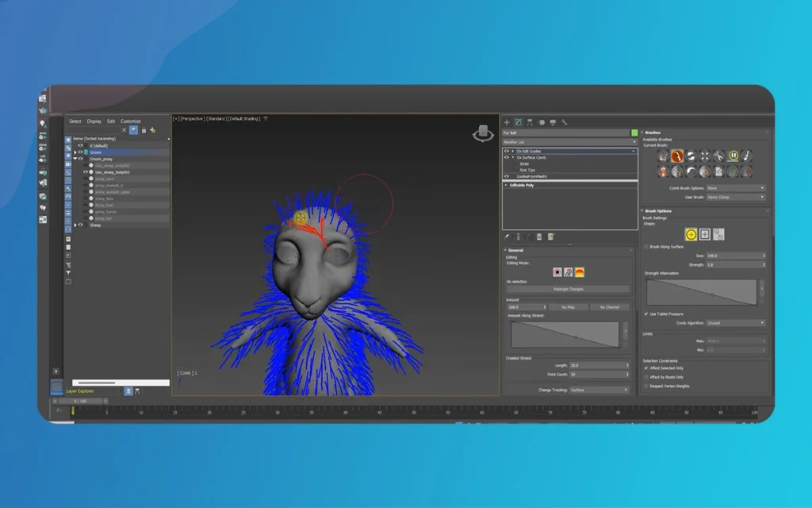Select the square brush shape icon
Viewport: 812px width, 508px height.
706,234
